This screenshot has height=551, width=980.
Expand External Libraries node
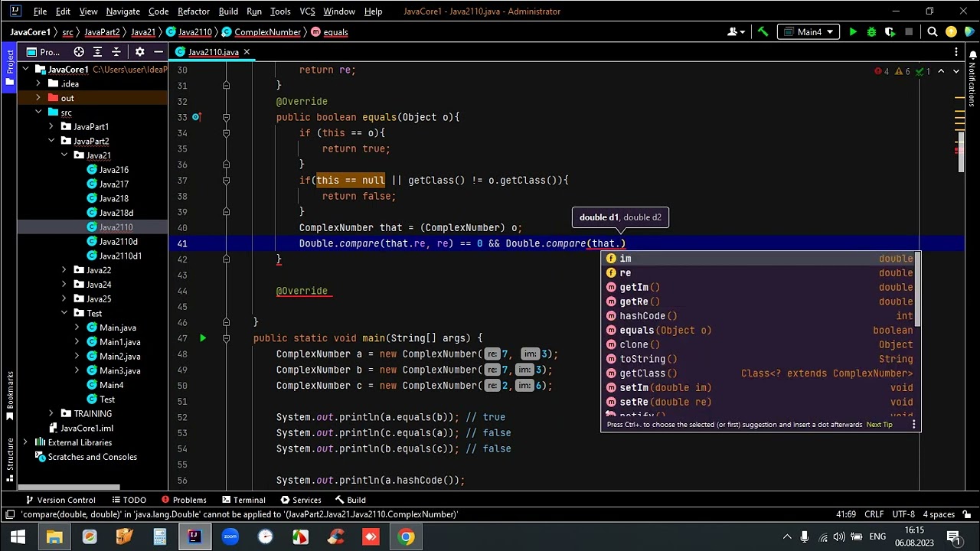[x=25, y=442]
